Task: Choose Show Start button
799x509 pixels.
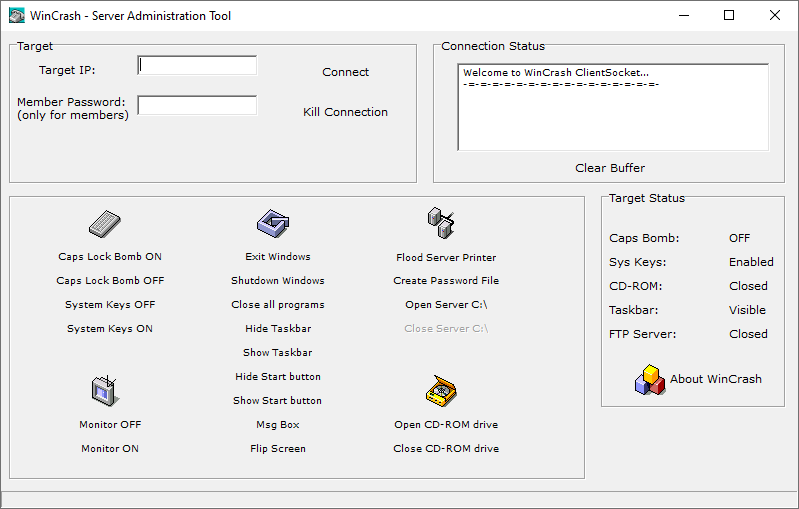Action: pos(277,401)
